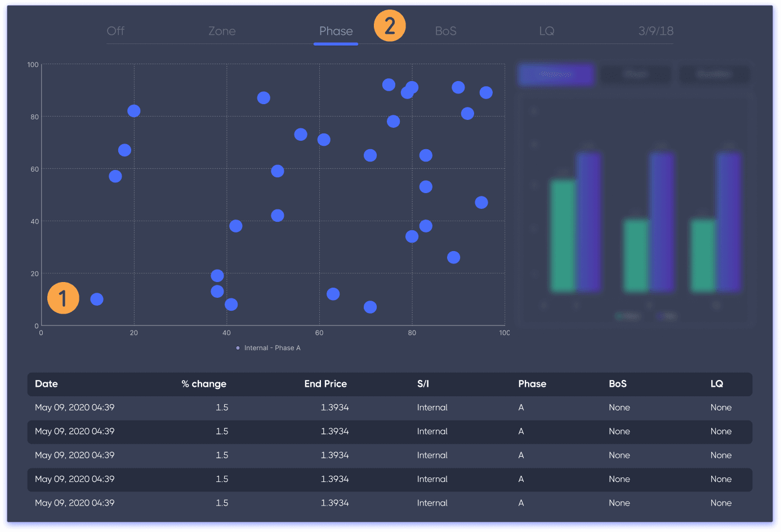Screen dimensions: 781x532
Task: Sort table by S/I column header
Action: [423, 384]
